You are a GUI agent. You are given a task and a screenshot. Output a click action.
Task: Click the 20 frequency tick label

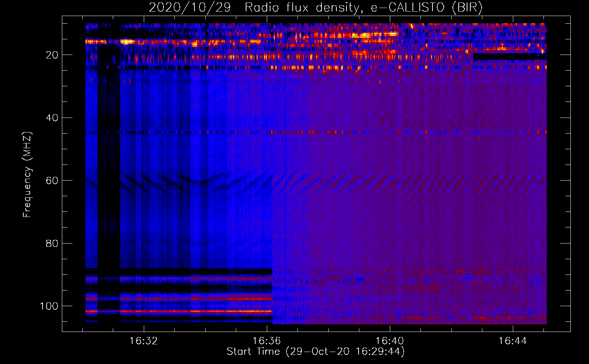pos(52,55)
